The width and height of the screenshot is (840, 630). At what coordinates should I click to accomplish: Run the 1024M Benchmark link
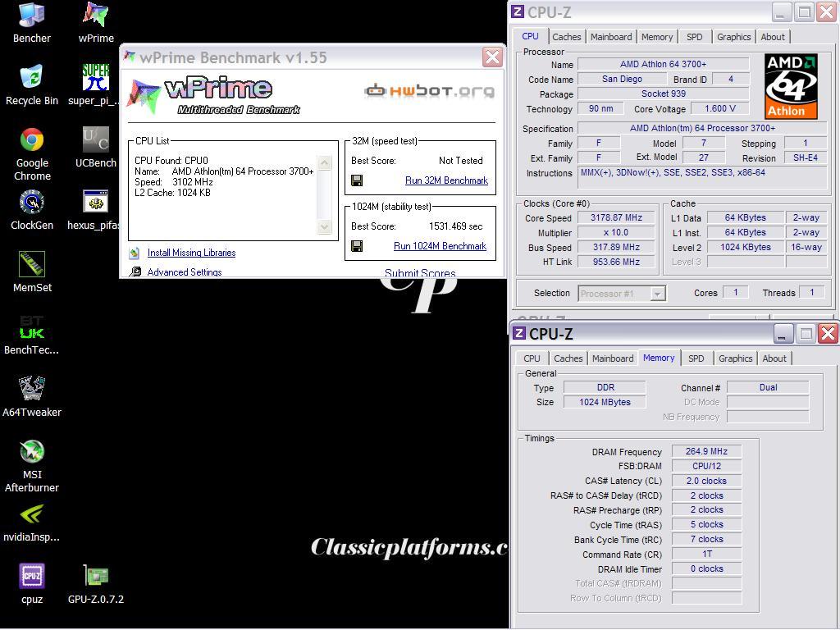[440, 246]
